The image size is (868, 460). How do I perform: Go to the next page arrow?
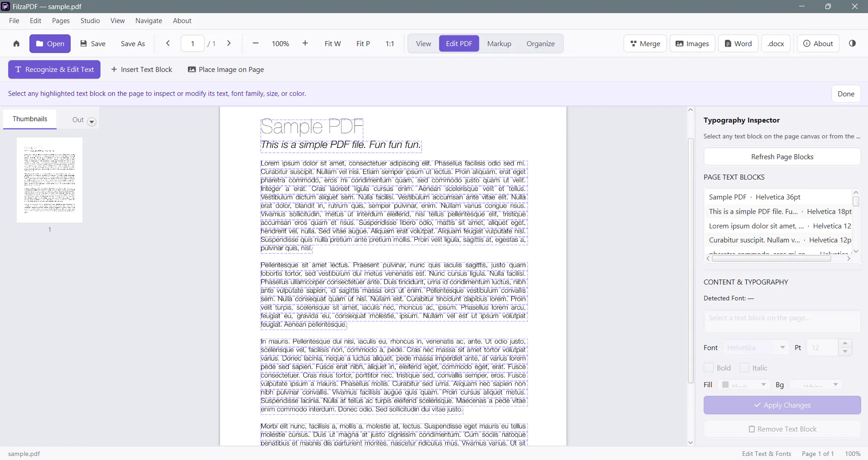[229, 43]
